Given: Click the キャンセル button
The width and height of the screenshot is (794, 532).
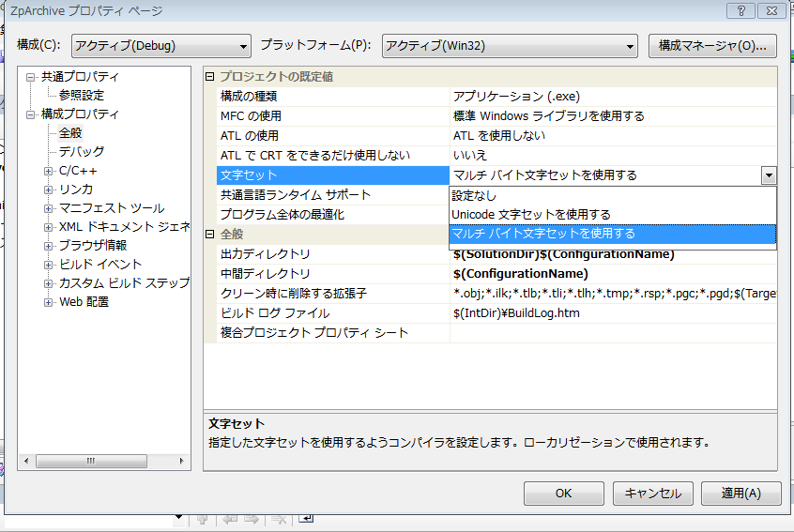Looking at the screenshot, I should coord(652,493).
